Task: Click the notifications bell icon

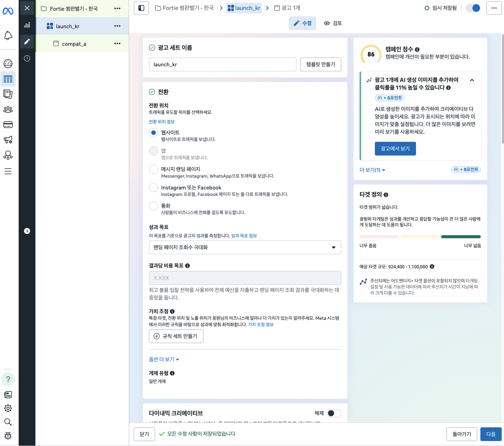Action: click(8, 36)
